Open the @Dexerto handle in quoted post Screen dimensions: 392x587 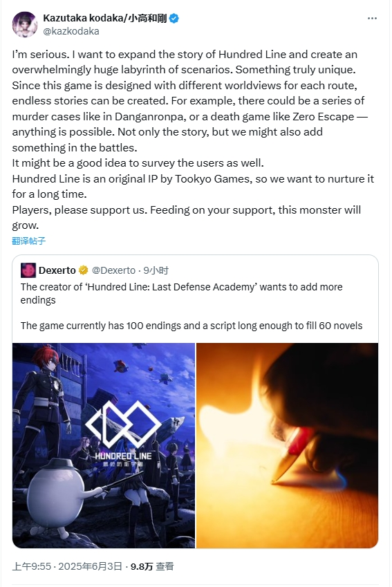coord(113,270)
